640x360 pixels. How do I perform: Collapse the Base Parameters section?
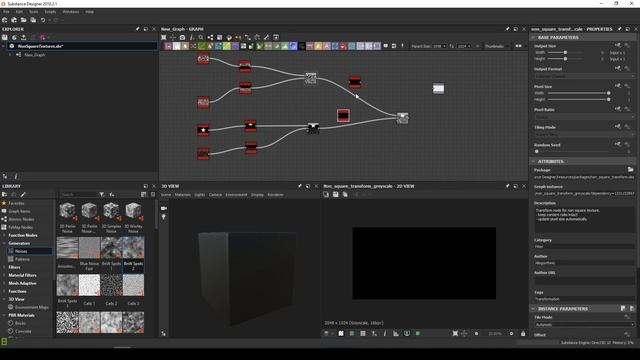533,37
